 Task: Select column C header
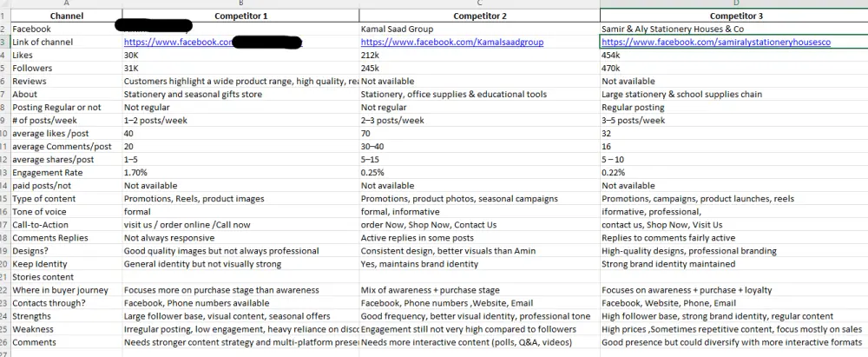point(478,3)
